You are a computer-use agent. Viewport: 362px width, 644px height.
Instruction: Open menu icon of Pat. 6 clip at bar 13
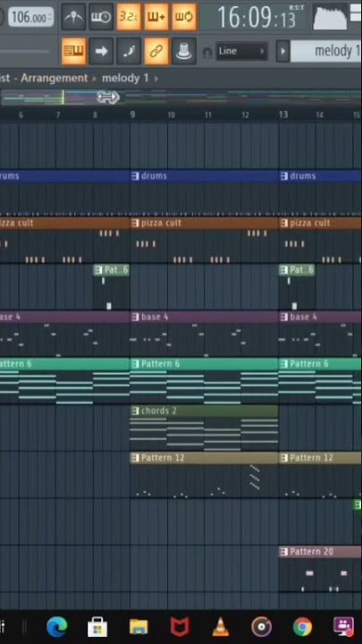click(283, 270)
